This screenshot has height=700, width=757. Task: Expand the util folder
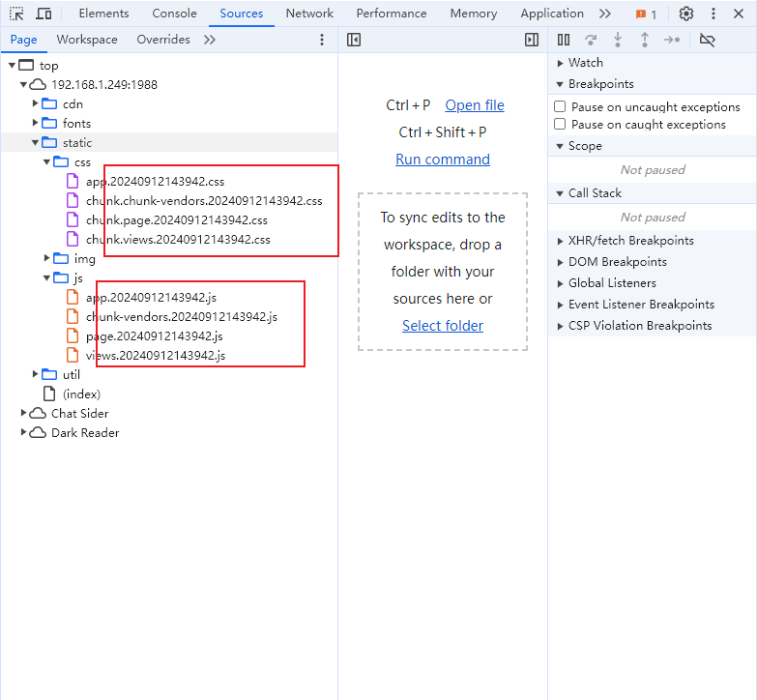tap(35, 373)
